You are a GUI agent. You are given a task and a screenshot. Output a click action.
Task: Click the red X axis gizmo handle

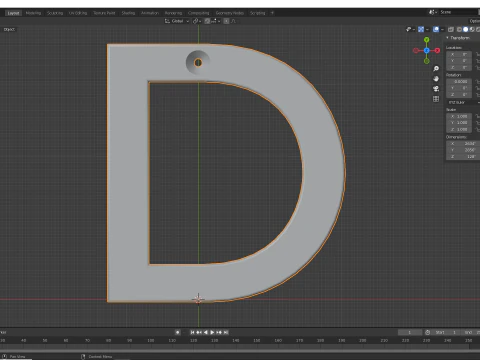point(437,50)
